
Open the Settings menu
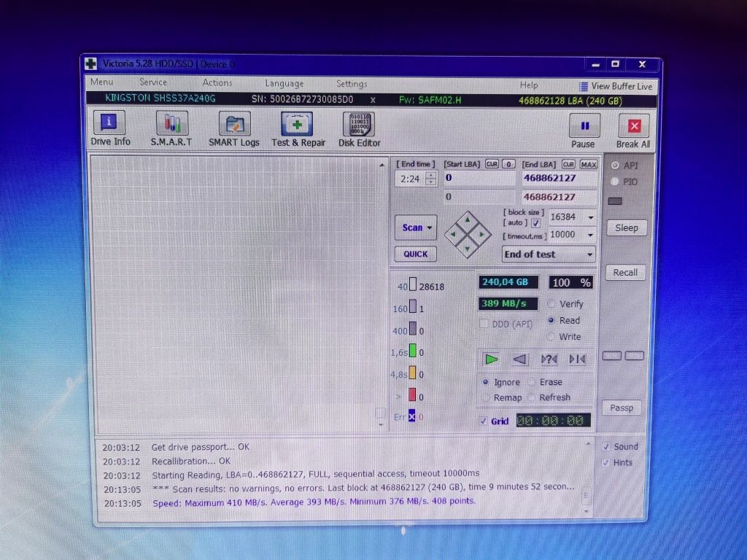tap(352, 84)
